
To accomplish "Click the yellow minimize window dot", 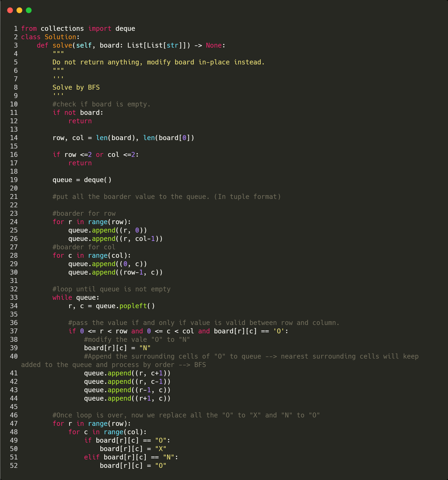I will point(19,10).
